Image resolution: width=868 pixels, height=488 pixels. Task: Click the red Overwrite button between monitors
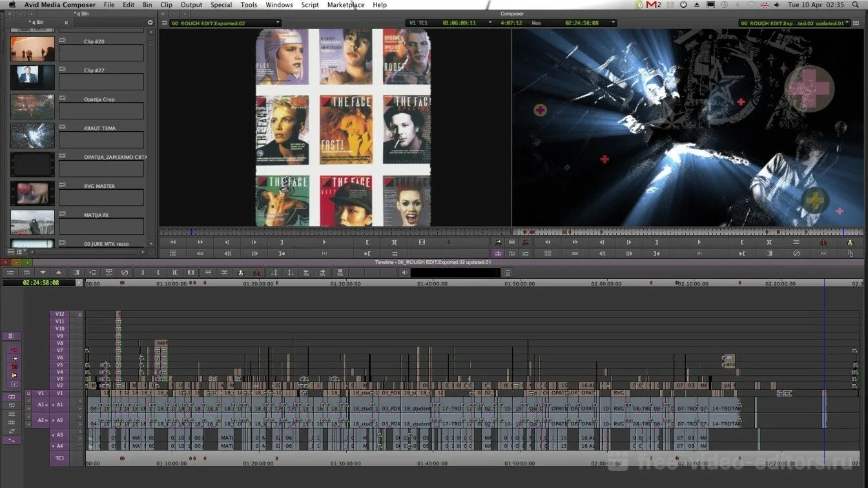pos(526,242)
